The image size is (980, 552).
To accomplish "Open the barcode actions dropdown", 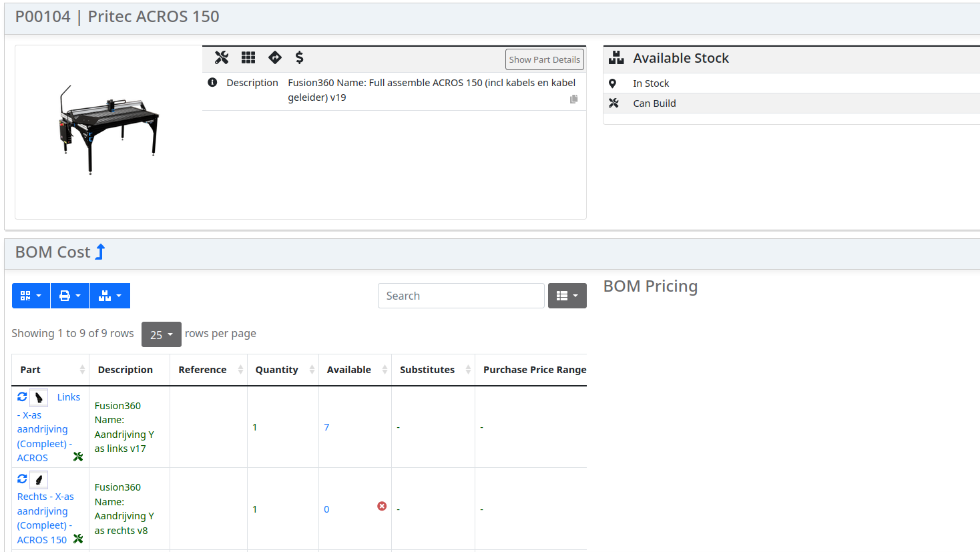I will (31, 296).
